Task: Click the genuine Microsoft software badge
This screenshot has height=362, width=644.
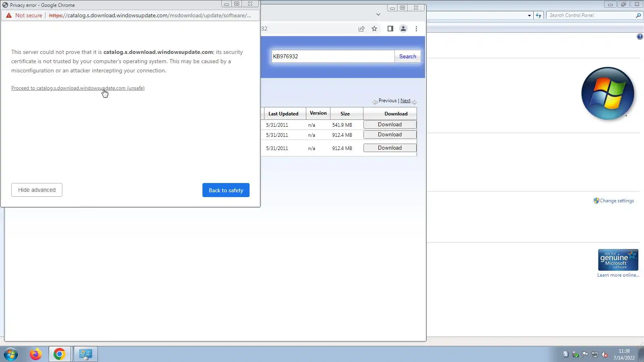Action: (x=618, y=260)
